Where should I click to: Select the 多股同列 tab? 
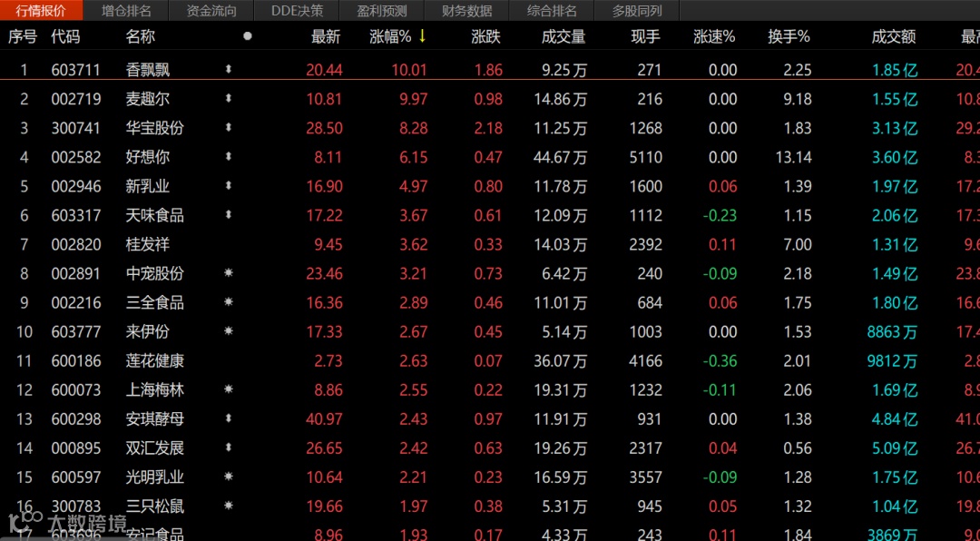(637, 11)
